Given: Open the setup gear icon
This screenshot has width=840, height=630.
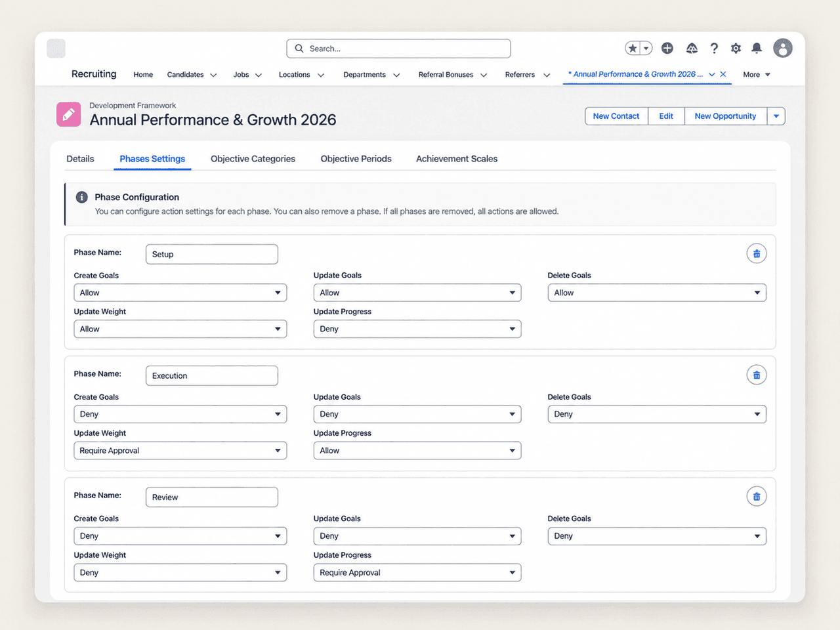Looking at the screenshot, I should [x=736, y=48].
